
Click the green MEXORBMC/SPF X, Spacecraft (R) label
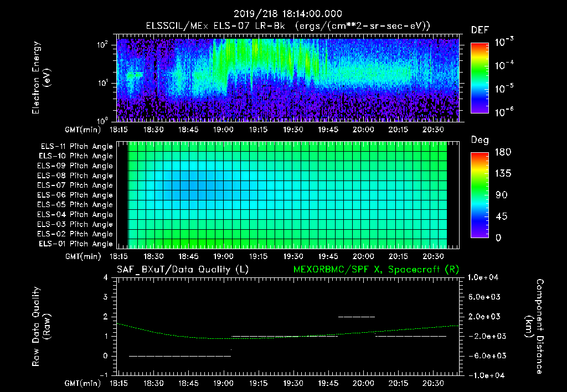(x=376, y=270)
